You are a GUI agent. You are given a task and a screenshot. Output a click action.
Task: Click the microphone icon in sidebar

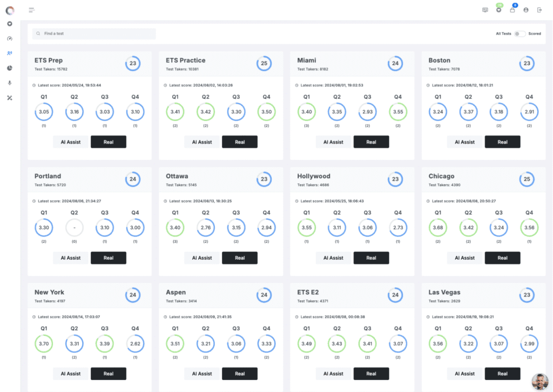(10, 83)
